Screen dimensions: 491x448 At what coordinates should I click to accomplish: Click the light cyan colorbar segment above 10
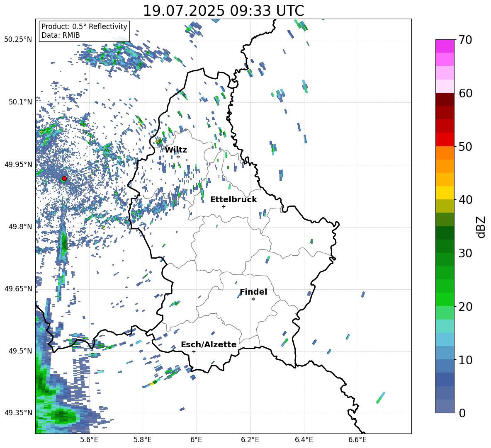point(445,339)
